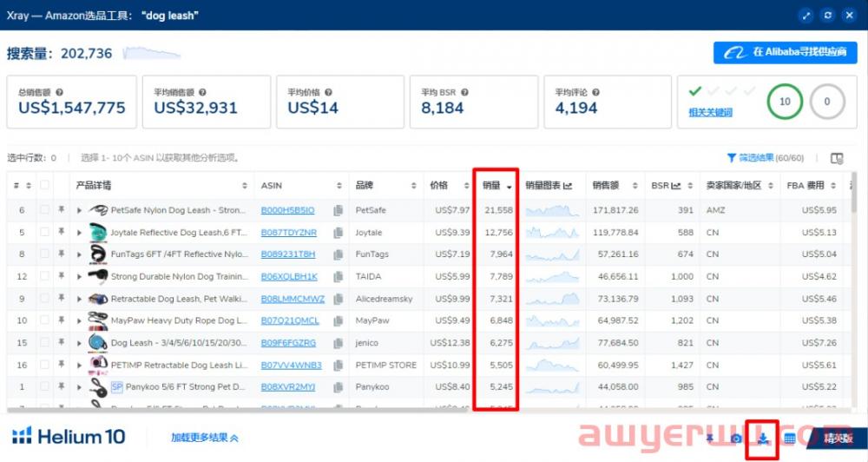868x462 pixels.
Task: Expand the FunTags 6FT /4FT Reflective row
Action: pyautogui.click(x=79, y=254)
